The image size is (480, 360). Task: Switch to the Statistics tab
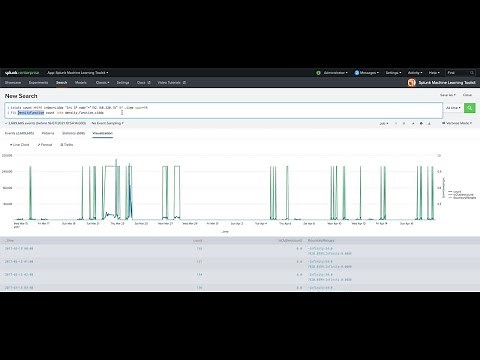pyautogui.click(x=73, y=133)
